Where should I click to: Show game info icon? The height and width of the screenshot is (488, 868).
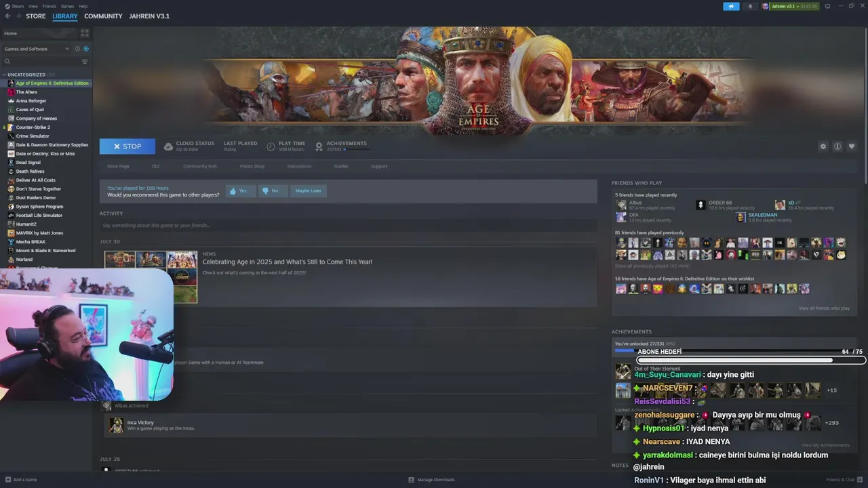[x=837, y=146]
